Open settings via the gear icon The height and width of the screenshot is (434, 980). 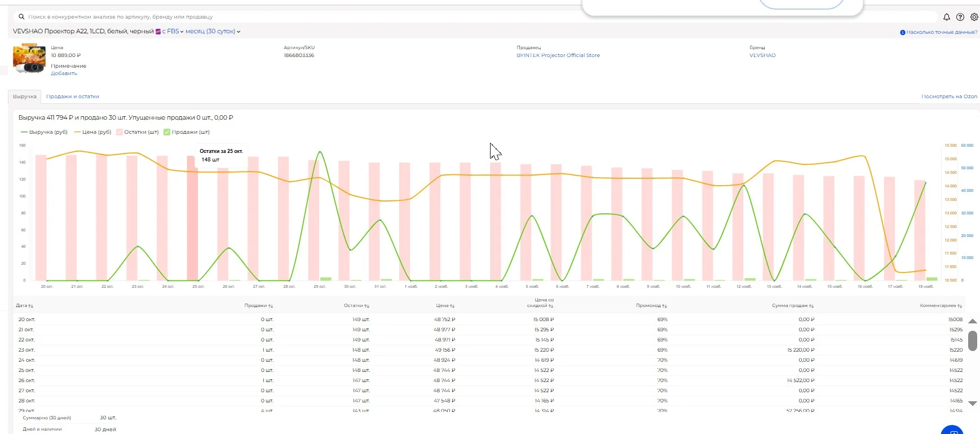coord(974,17)
